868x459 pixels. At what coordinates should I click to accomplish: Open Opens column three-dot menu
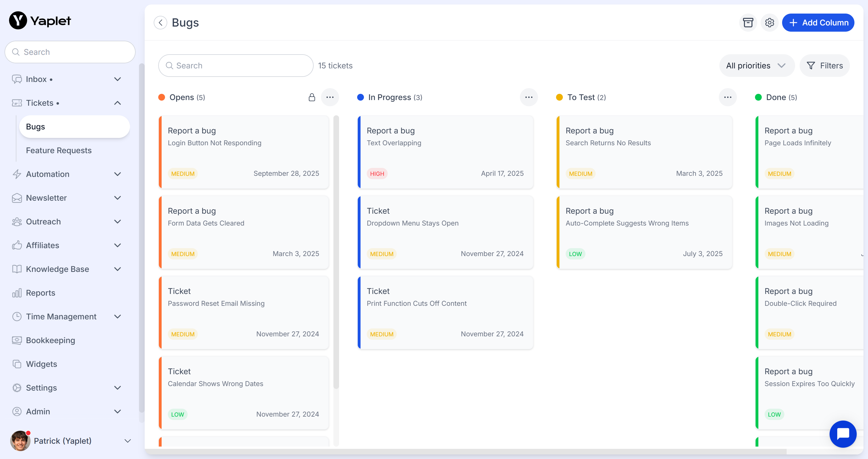tap(330, 98)
